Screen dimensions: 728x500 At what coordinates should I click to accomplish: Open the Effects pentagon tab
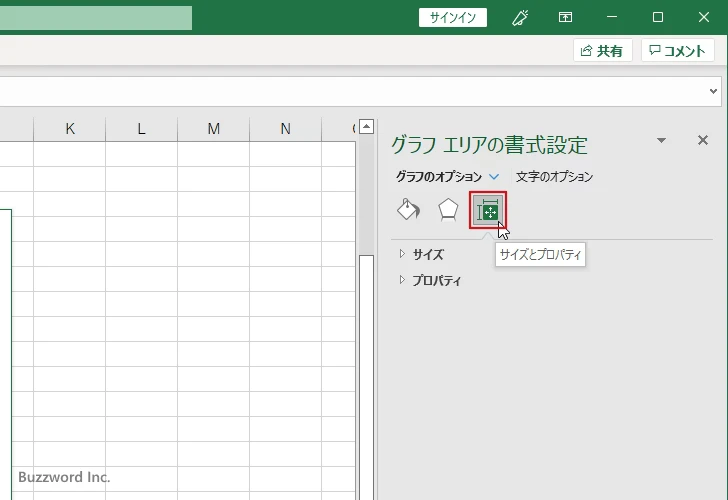tap(448, 210)
